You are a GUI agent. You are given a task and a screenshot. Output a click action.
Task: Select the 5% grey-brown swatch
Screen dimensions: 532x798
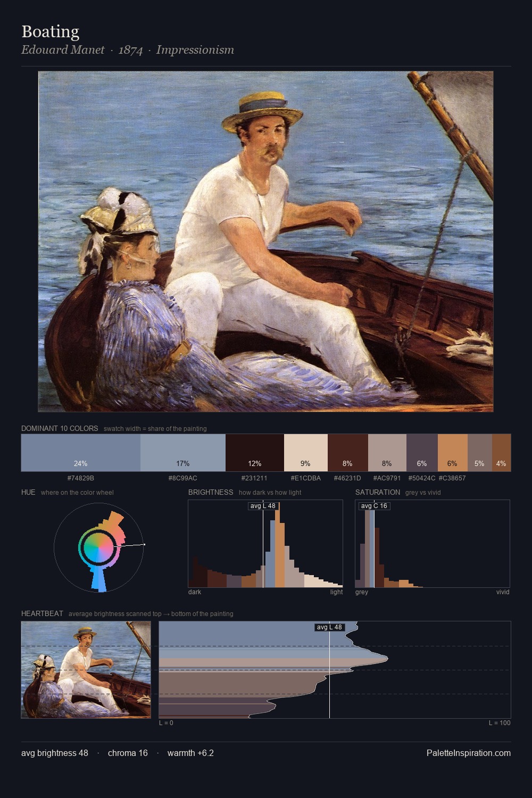480,453
